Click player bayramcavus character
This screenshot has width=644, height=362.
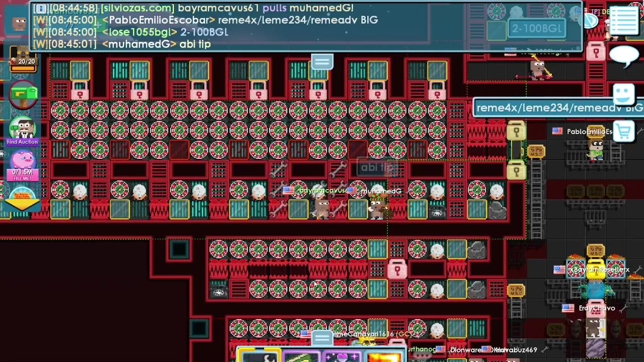point(322,208)
